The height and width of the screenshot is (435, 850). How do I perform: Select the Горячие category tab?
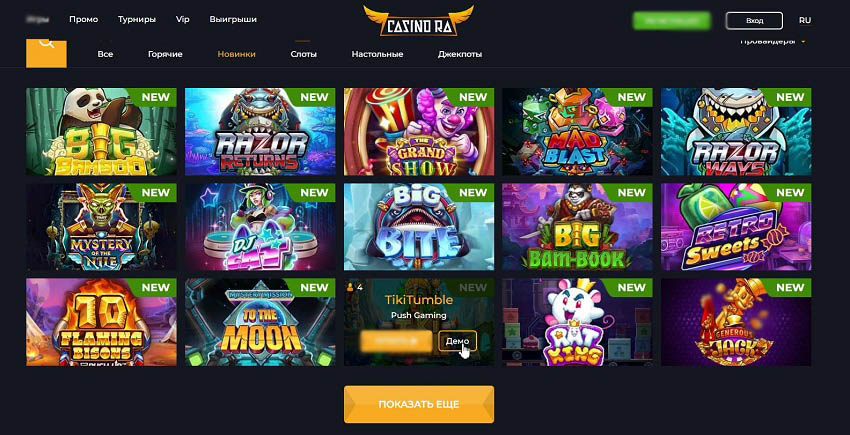(x=165, y=54)
